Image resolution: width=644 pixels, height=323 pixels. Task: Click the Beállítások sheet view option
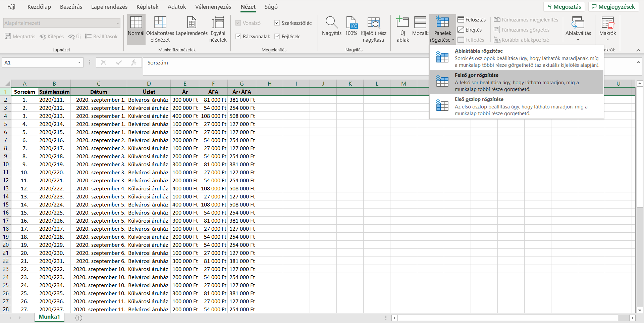coord(101,36)
